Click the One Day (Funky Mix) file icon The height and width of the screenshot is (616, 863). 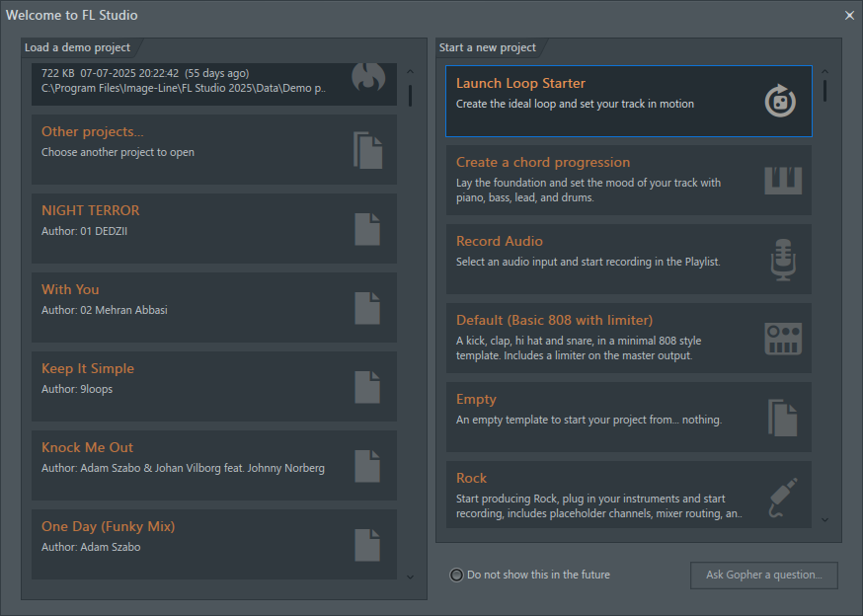(367, 545)
